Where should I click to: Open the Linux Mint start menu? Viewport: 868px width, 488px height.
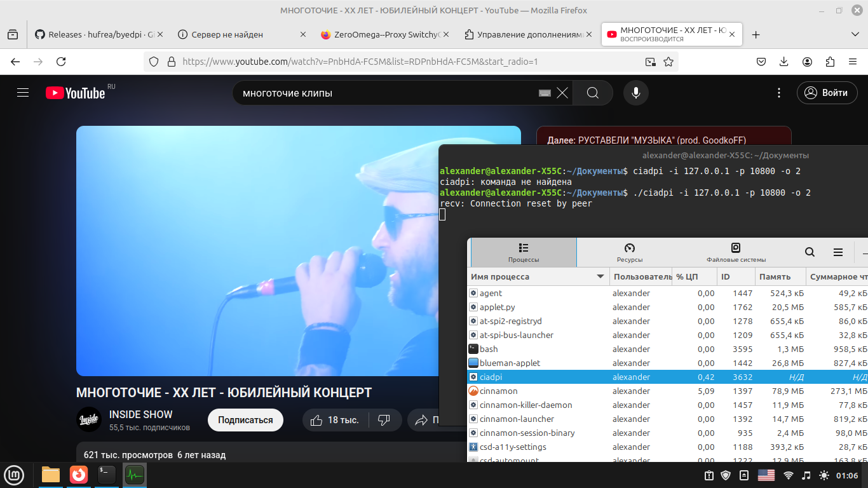click(x=15, y=475)
